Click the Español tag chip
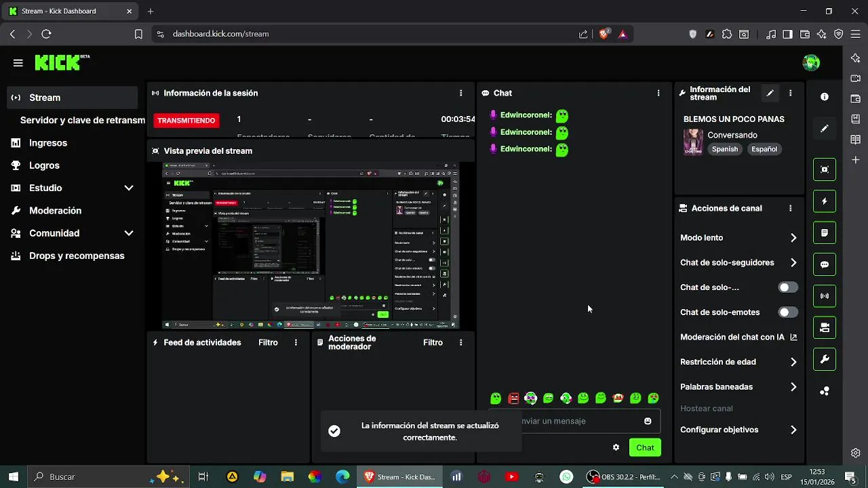The width and height of the screenshot is (868, 488). click(x=764, y=149)
